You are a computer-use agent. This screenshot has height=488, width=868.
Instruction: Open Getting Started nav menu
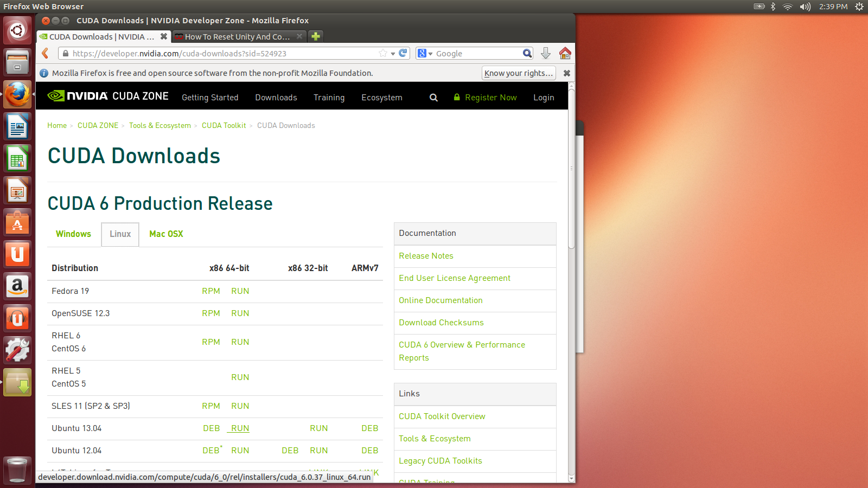[x=210, y=98]
